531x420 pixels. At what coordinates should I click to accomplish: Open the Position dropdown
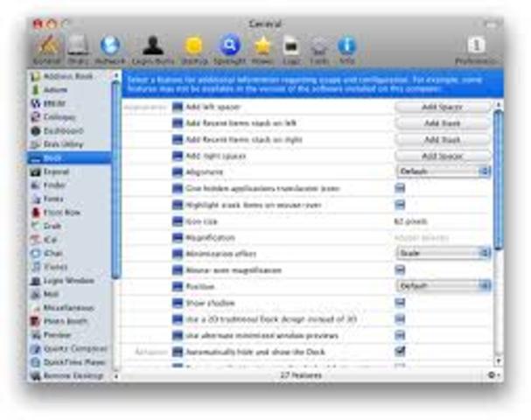tap(444, 286)
